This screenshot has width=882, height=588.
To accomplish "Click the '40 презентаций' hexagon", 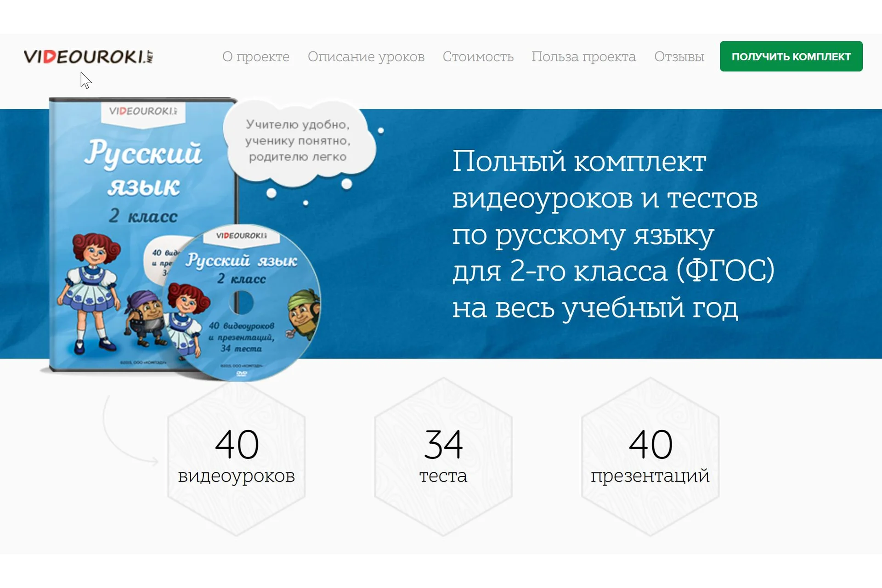I will point(650,456).
